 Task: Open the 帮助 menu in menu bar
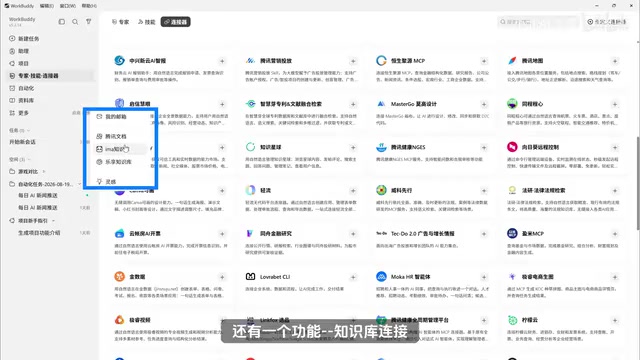(89, 6)
